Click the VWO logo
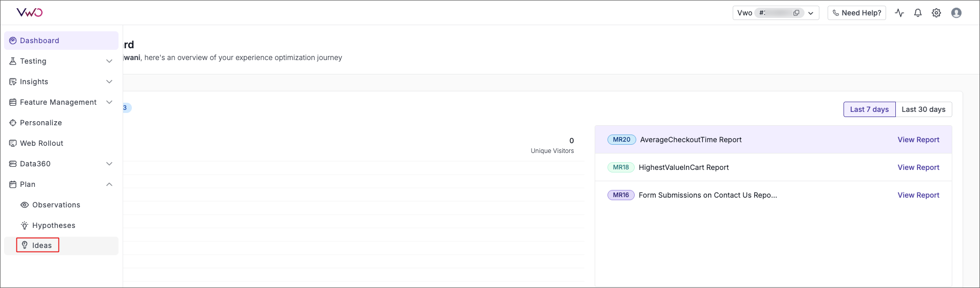This screenshot has width=980, height=288. tap(30, 12)
